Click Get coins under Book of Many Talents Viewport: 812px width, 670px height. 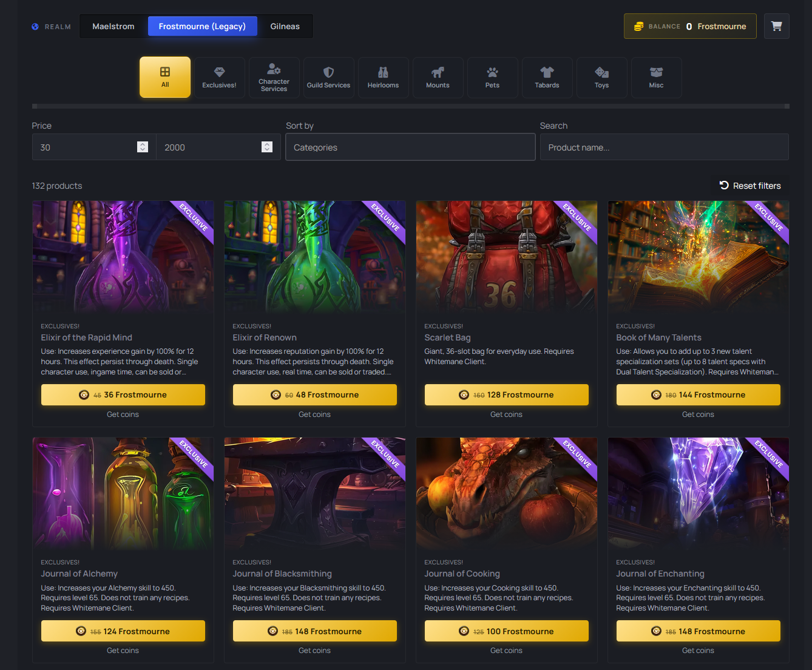point(699,415)
